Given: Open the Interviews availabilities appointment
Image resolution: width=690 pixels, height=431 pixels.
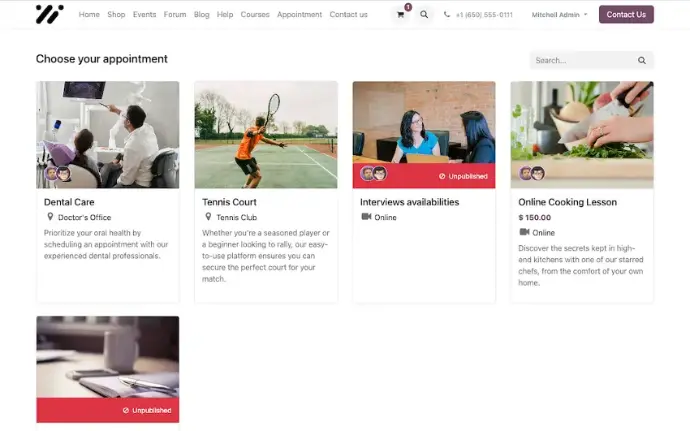Looking at the screenshot, I should pyautogui.click(x=409, y=202).
